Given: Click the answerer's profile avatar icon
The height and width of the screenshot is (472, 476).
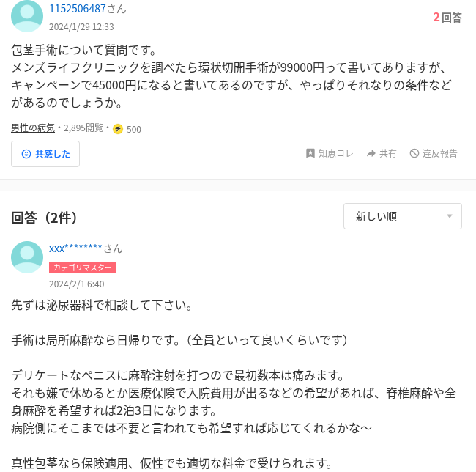Looking at the screenshot, I should click(x=27, y=257).
